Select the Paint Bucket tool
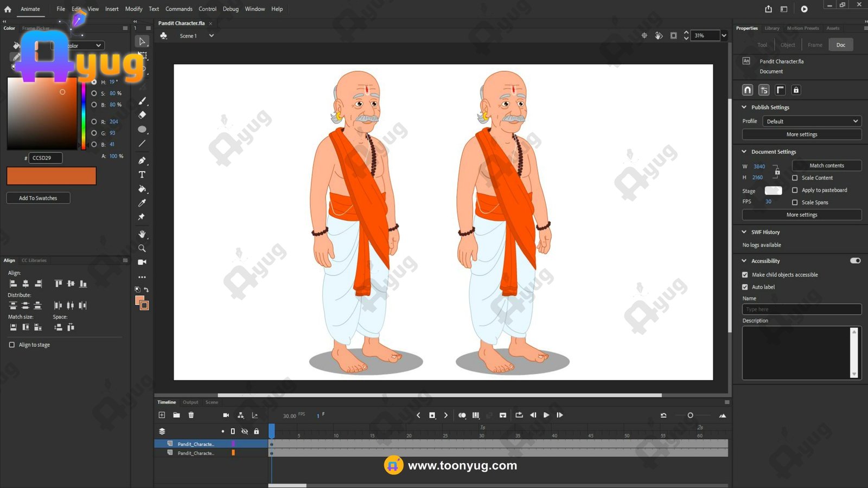Screen dimensions: 868x488 (142, 189)
